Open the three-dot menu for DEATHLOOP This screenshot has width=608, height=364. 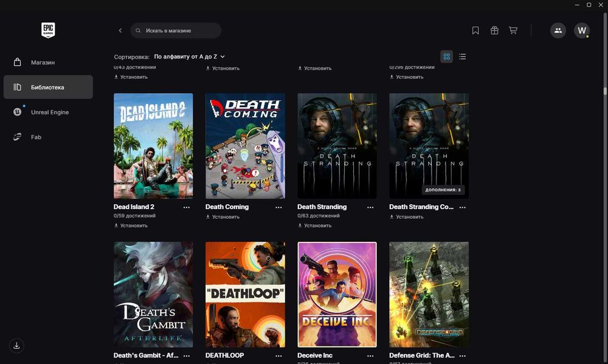(x=278, y=356)
